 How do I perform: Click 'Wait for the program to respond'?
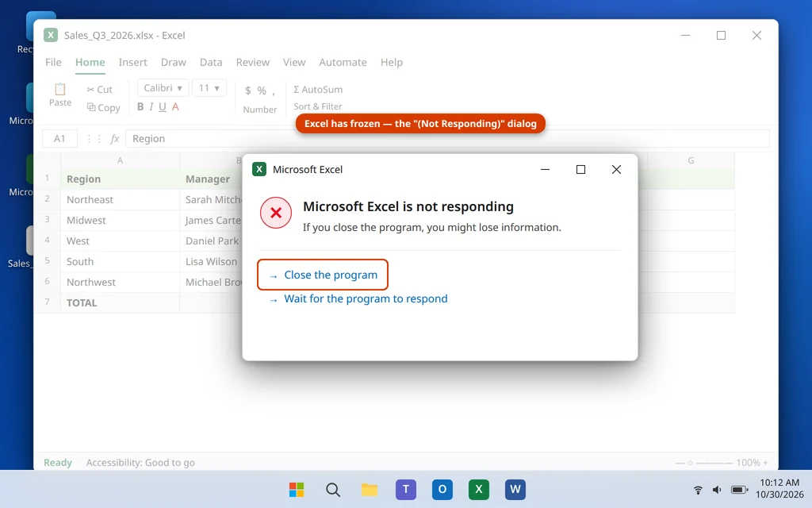coord(358,299)
